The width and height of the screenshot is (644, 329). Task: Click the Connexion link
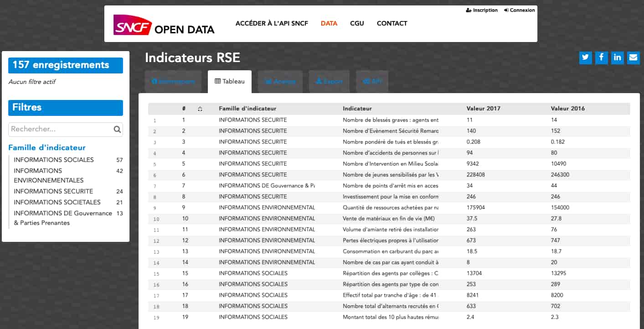coord(520,10)
